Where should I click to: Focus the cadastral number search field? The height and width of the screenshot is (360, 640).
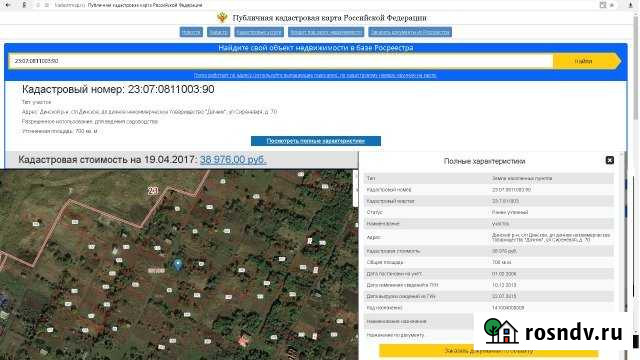tap(281, 61)
